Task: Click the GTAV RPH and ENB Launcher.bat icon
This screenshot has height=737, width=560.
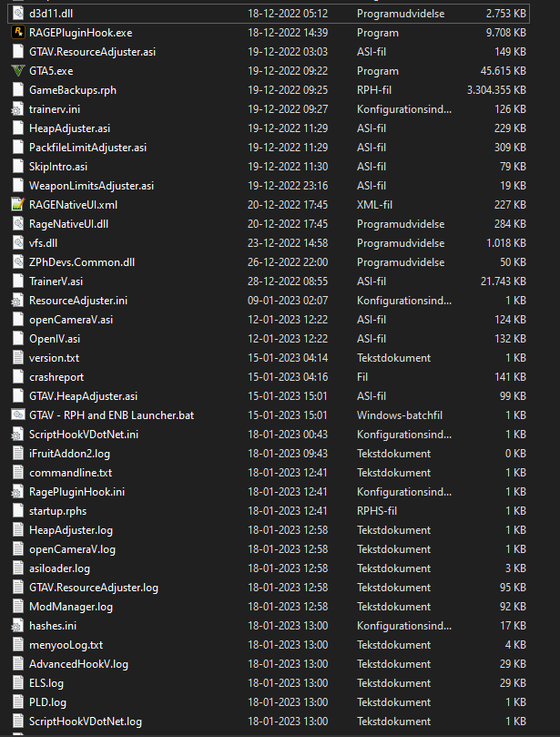Action: coord(17,415)
